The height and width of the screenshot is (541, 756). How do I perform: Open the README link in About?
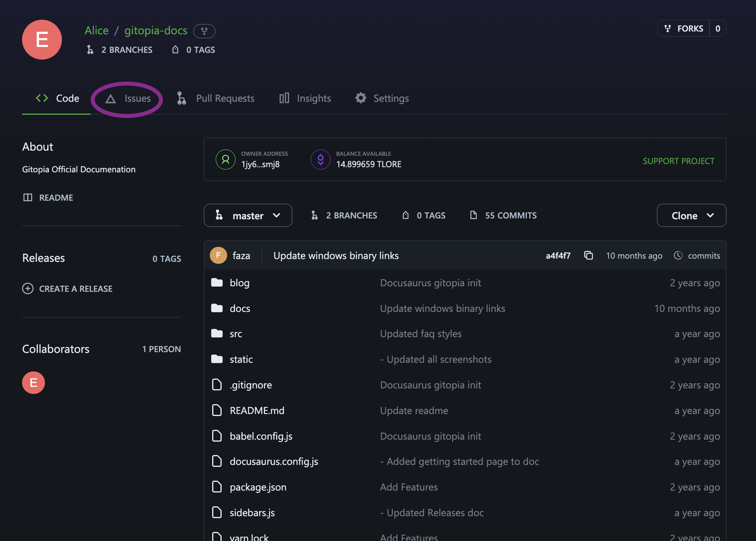coord(48,198)
